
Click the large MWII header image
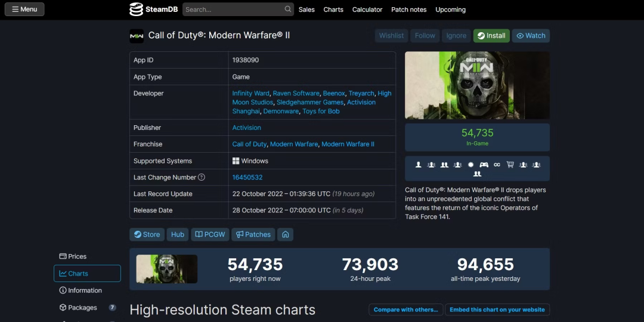click(x=477, y=85)
